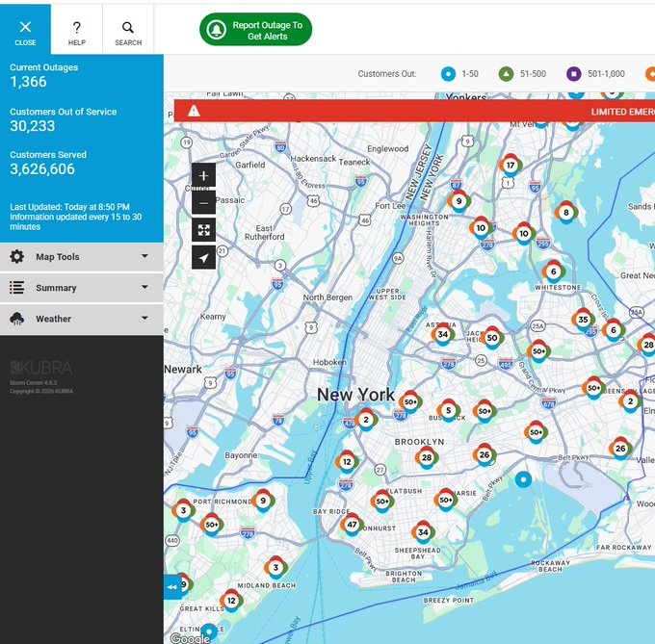Click the Google logo on the map
Screen dimensions: 655x644
[x=190, y=638]
